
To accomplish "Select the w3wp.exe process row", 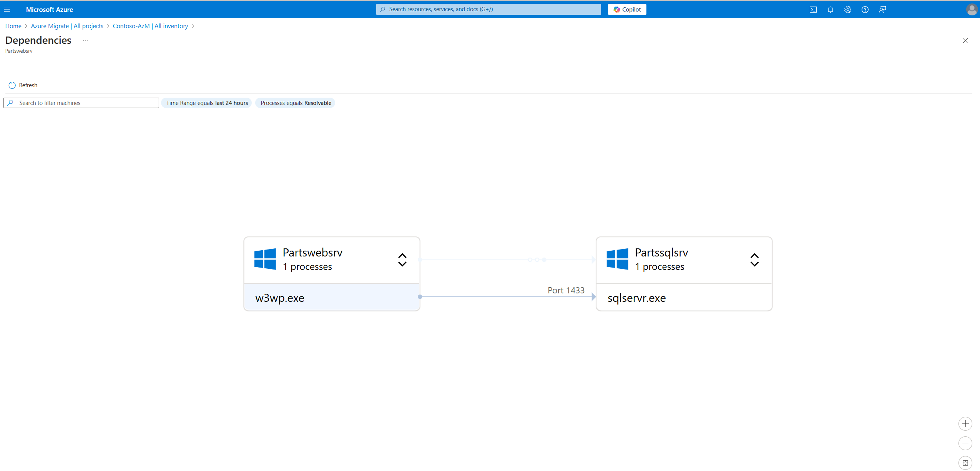I will pos(331,297).
